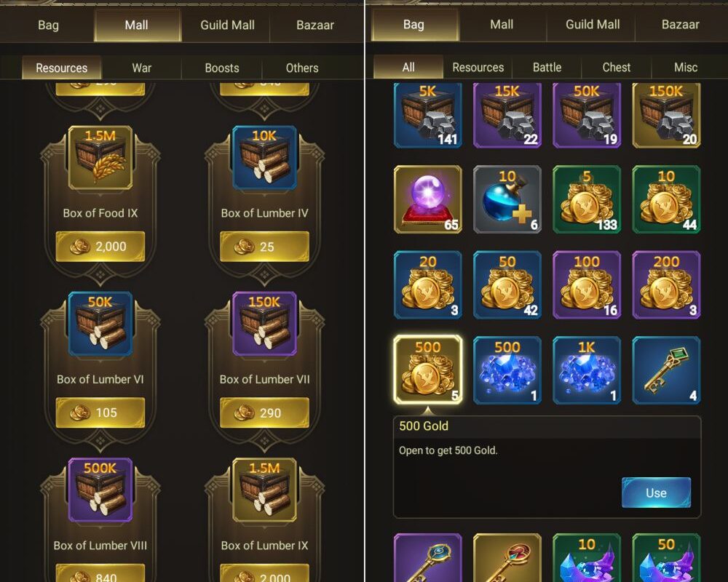The width and height of the screenshot is (728, 582).
Task: Select the purple crystal ball item
Action: [x=427, y=199]
